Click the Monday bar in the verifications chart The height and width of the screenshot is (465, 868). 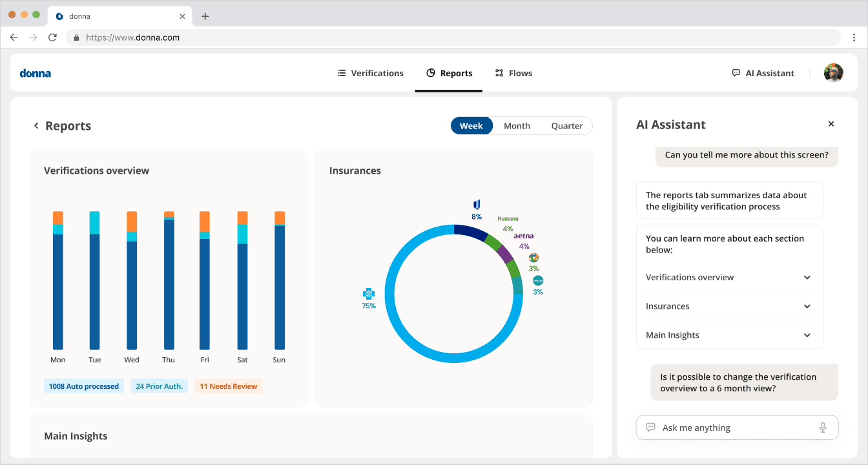click(x=58, y=280)
